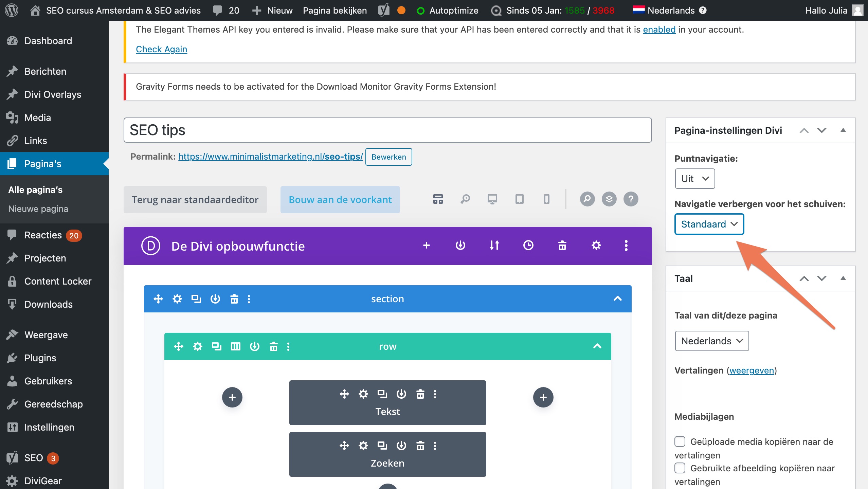The height and width of the screenshot is (489, 868).
Task: Click weergeven translations link
Action: tap(752, 370)
